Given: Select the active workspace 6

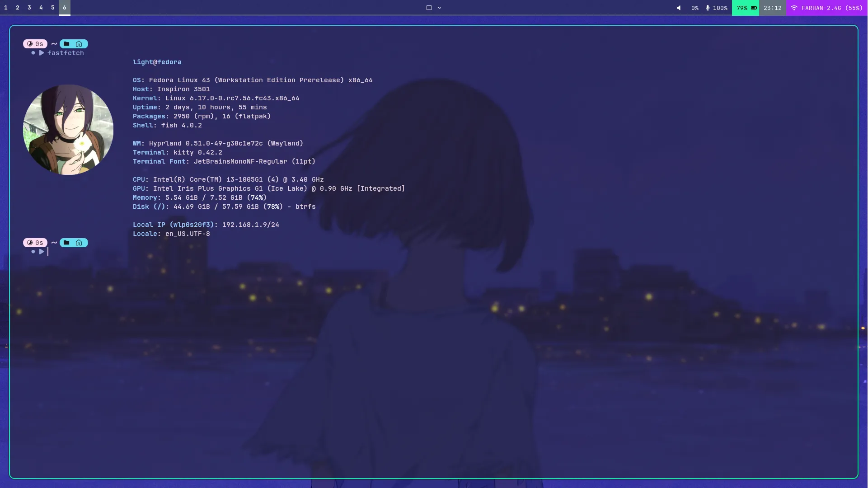Looking at the screenshot, I should (65, 8).
